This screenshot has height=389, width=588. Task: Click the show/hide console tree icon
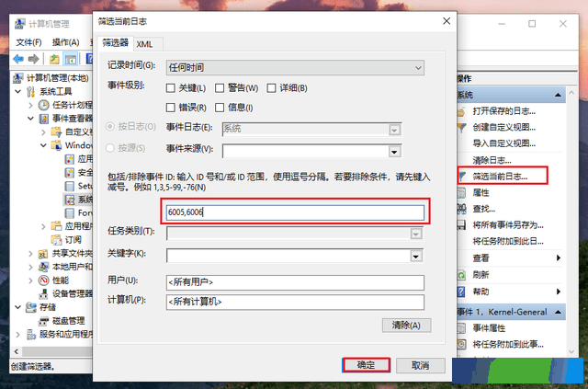tap(71, 59)
